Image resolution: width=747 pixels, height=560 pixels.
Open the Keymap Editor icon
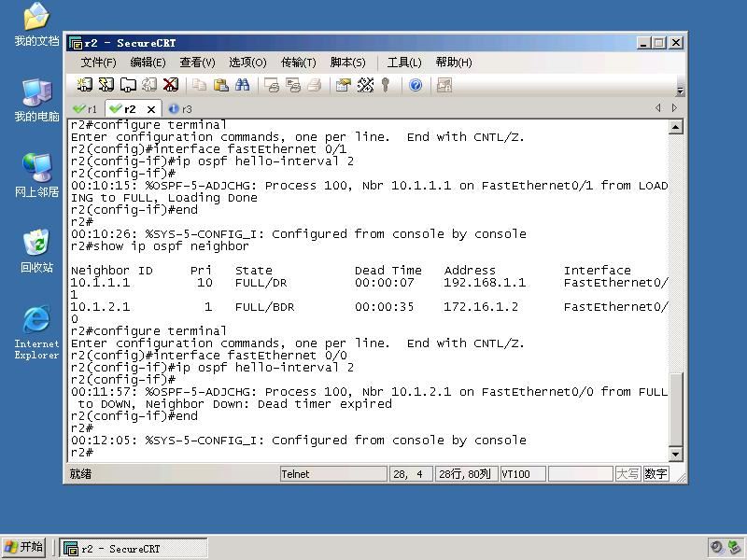365,85
